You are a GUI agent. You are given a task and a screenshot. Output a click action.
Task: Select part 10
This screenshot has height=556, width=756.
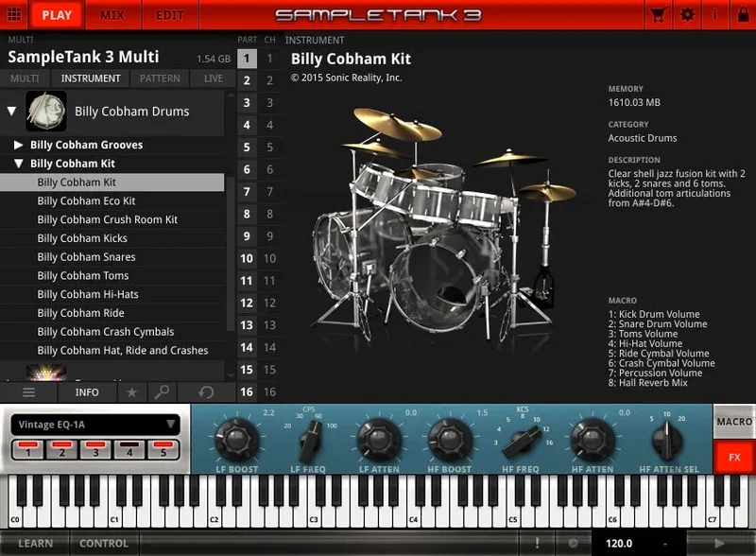point(247,258)
